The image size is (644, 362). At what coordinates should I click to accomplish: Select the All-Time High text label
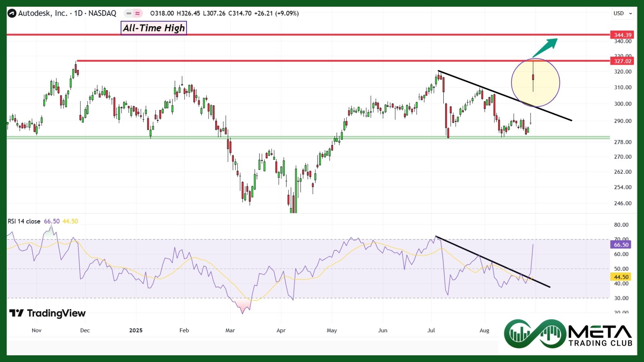[x=154, y=28]
